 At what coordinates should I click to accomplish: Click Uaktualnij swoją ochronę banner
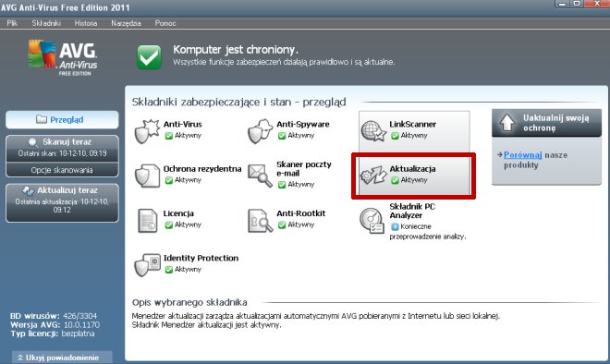546,123
